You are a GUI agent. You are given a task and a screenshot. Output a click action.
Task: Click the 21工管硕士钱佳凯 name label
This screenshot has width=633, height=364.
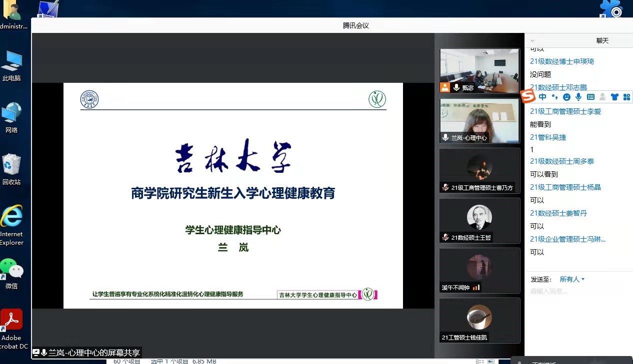click(x=464, y=338)
